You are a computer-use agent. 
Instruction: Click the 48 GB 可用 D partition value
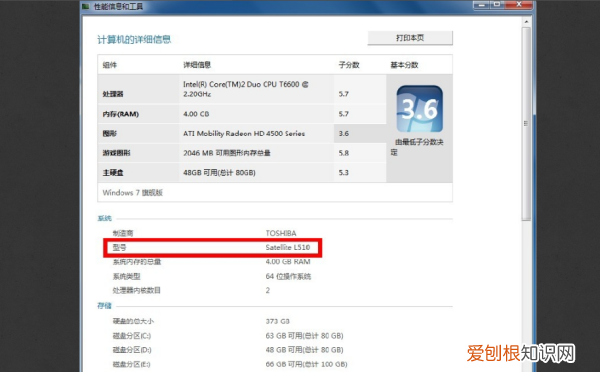(304, 350)
